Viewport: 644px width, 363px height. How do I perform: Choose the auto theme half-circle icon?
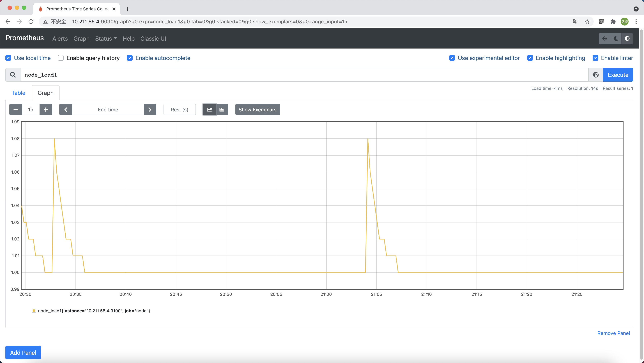pyautogui.click(x=627, y=38)
